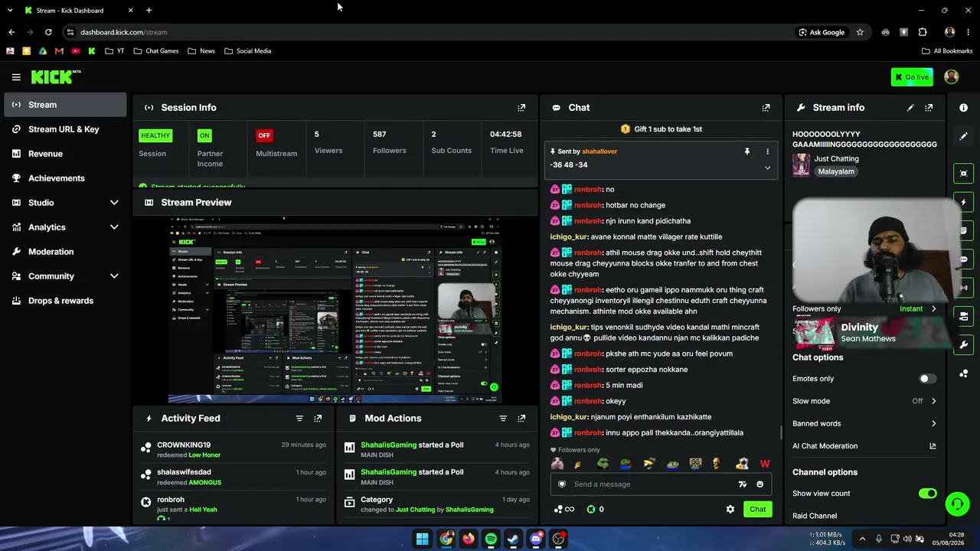Viewport: 980px width, 551px height.
Task: Expand the pinned message chevron
Action: [767, 168]
